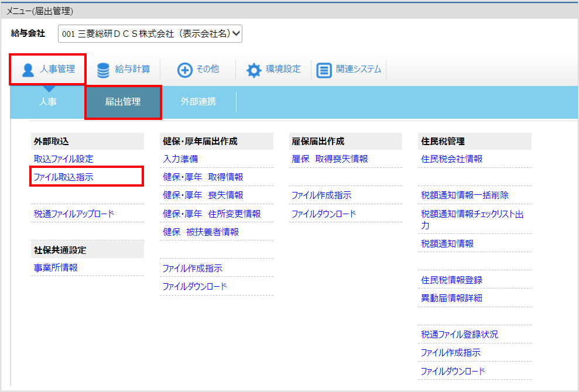Open ファイル取込指示 link
Screen dimensions: 579x392
click(x=63, y=177)
